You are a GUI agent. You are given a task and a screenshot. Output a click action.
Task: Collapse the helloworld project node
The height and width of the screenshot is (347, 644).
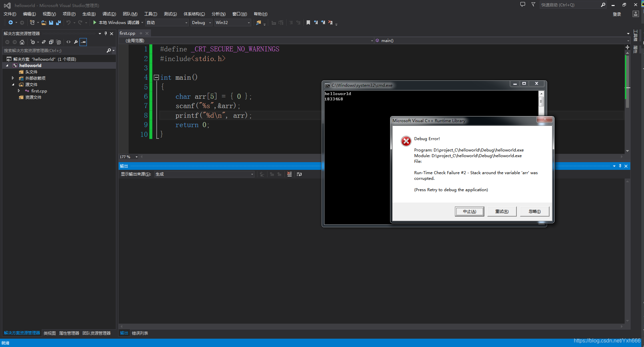(x=7, y=66)
